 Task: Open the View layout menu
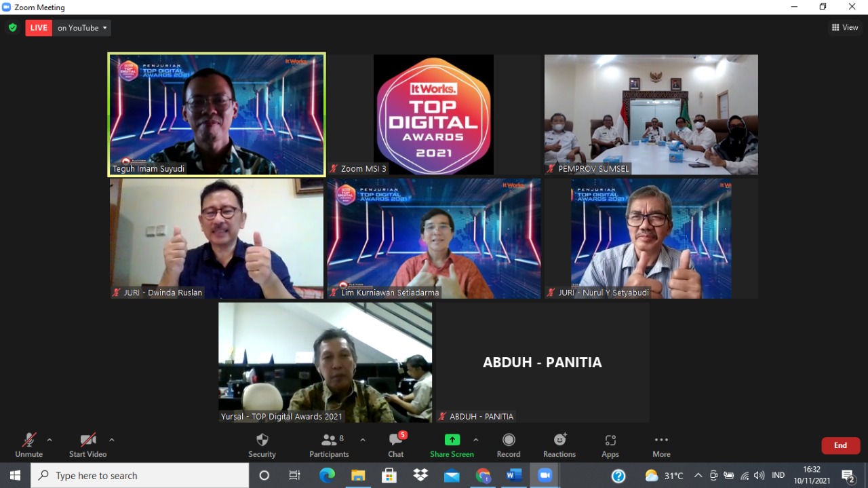[845, 28]
